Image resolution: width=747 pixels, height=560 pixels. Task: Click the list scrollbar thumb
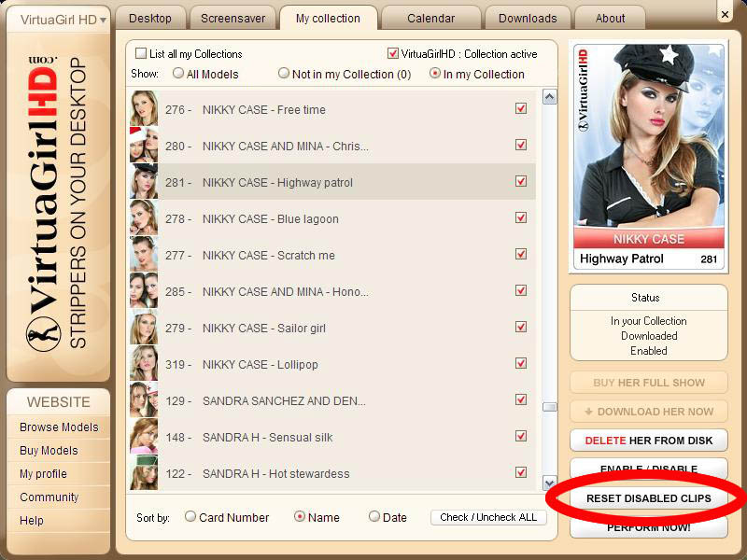pyautogui.click(x=549, y=407)
